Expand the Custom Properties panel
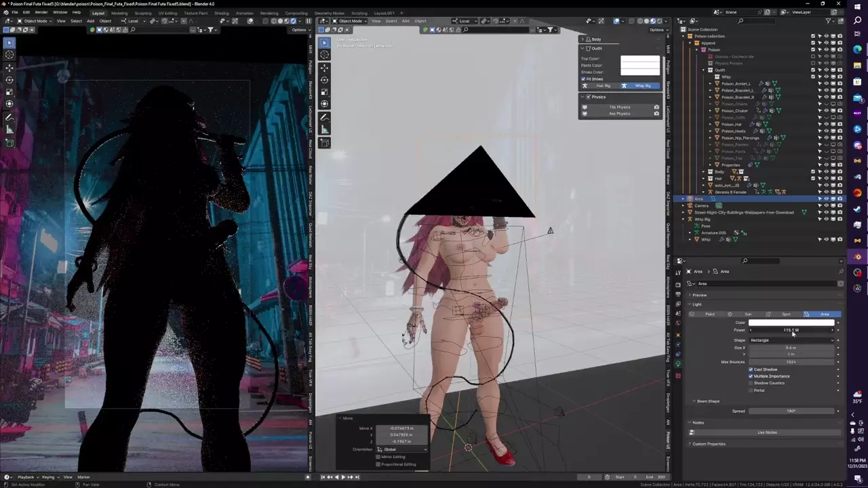Screen dimensions: 868x488 coord(707,444)
